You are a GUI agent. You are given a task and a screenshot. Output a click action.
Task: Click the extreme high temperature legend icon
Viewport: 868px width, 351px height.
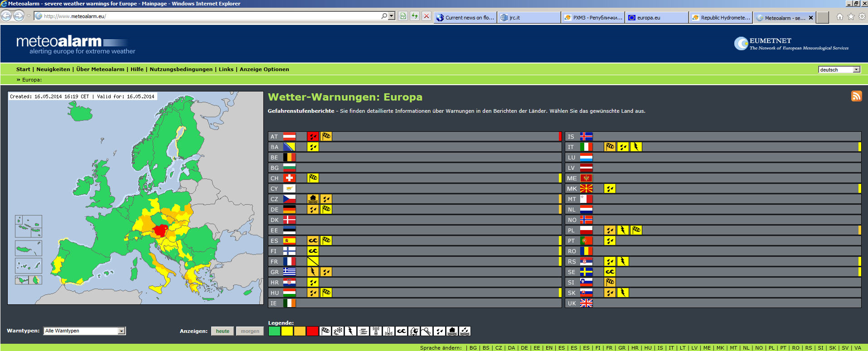click(376, 331)
